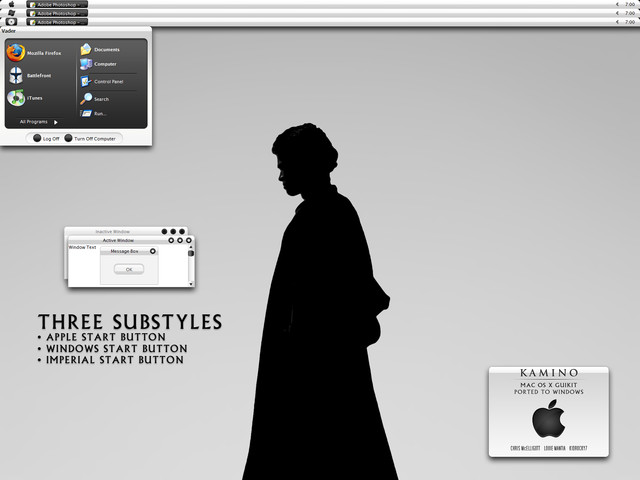Screen dimensions: 640x480
Task: Click the Vader user name on start menu
Action: 9,31
